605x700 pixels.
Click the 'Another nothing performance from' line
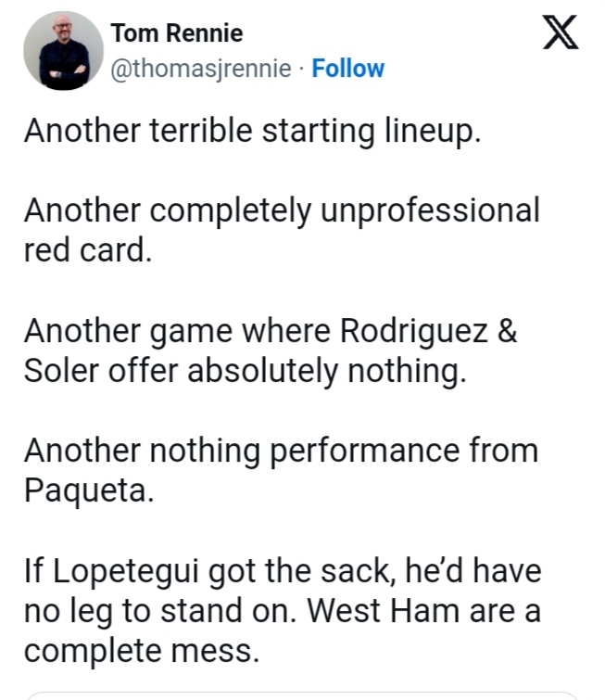click(281, 450)
